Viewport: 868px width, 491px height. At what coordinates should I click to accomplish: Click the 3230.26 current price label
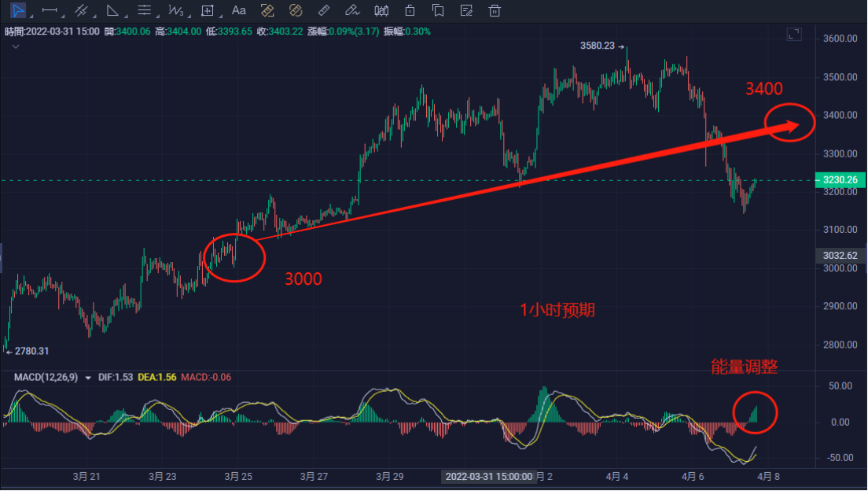[840, 180]
